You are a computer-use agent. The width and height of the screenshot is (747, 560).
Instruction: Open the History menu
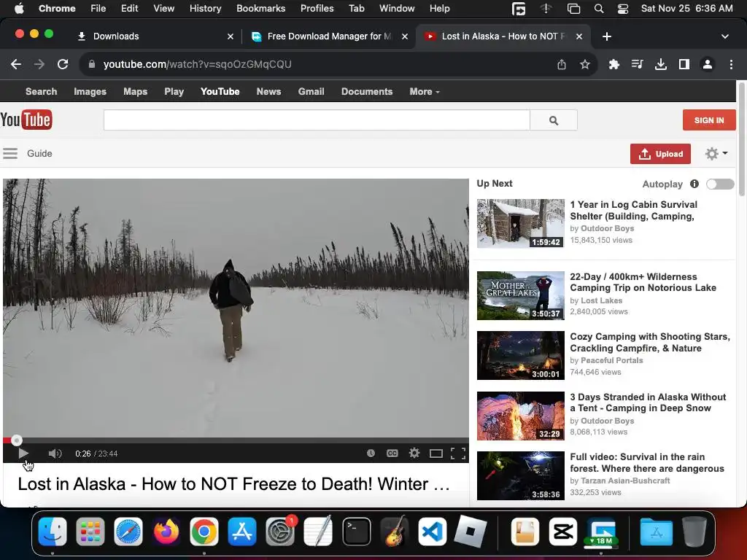205,8
